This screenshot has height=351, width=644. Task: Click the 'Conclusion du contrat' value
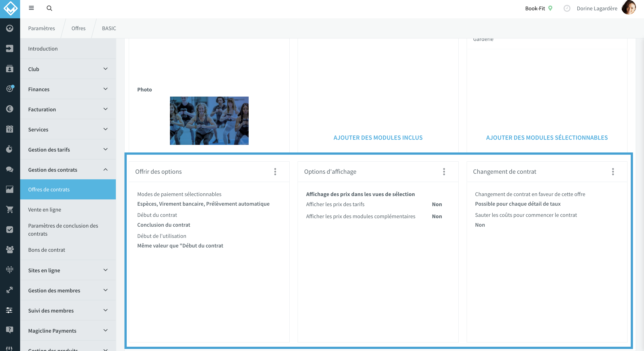163,225
